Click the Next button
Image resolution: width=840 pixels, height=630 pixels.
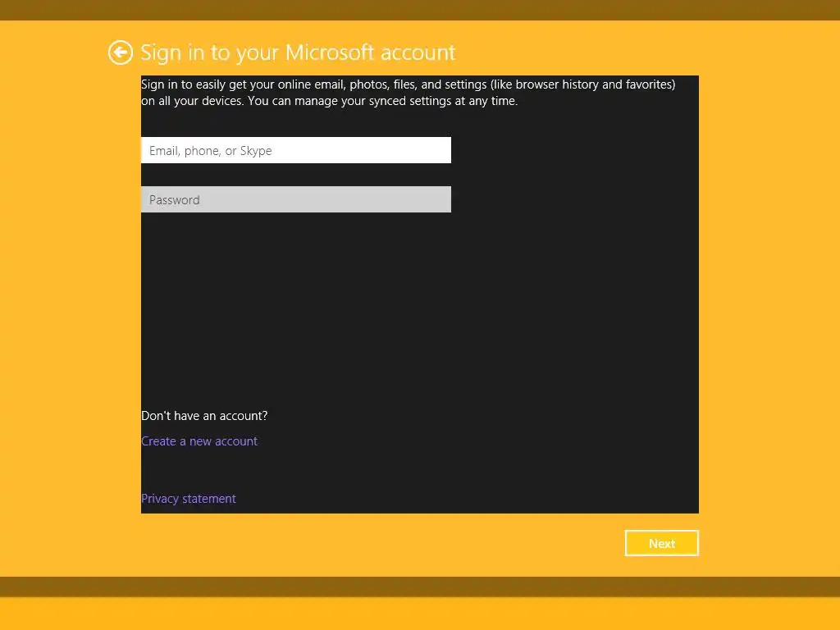click(662, 543)
